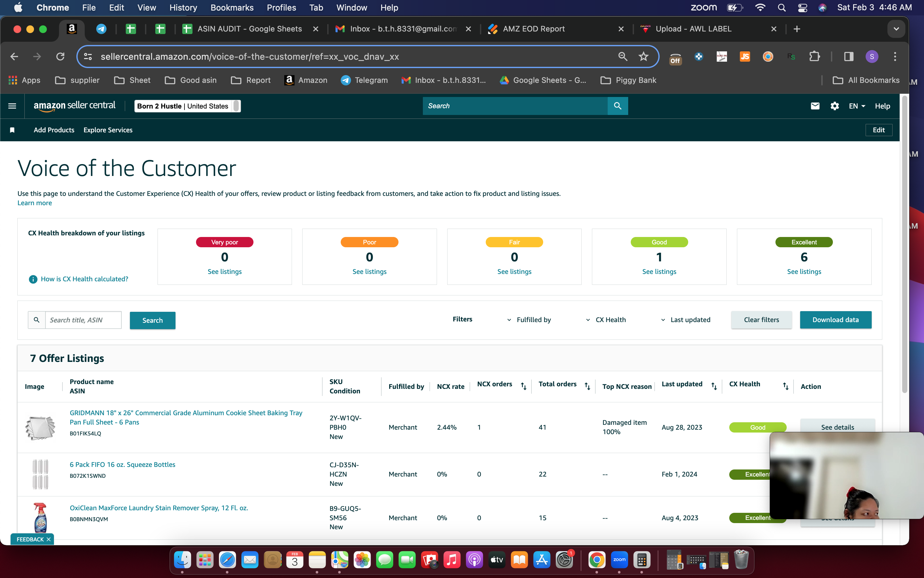Open Finder from the Dock
This screenshot has height=578, width=924.
point(182,560)
